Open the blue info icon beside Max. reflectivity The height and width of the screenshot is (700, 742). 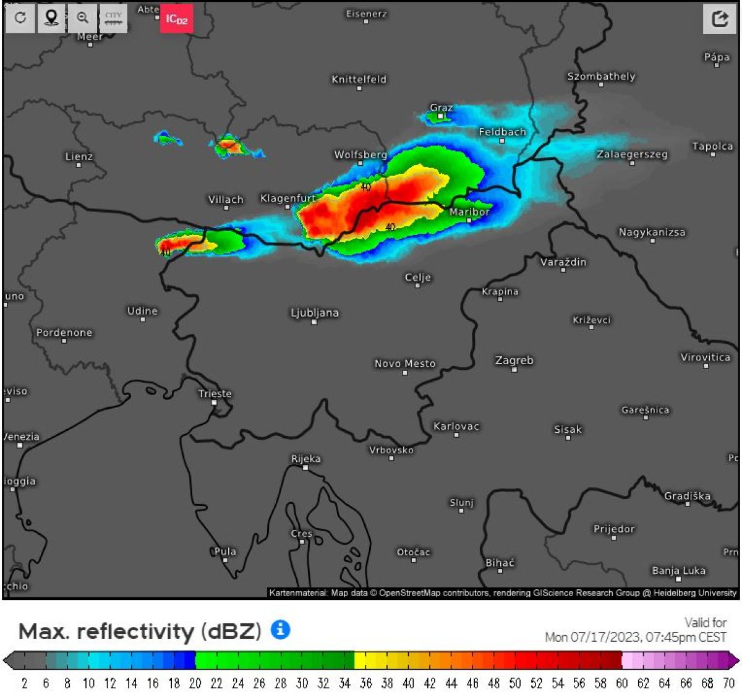tap(280, 630)
